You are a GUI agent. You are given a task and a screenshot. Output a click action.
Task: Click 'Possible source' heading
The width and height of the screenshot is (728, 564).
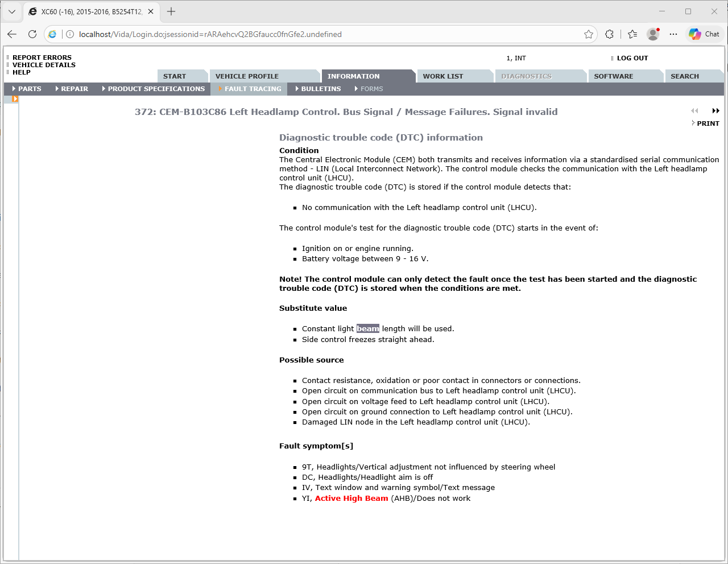(312, 360)
